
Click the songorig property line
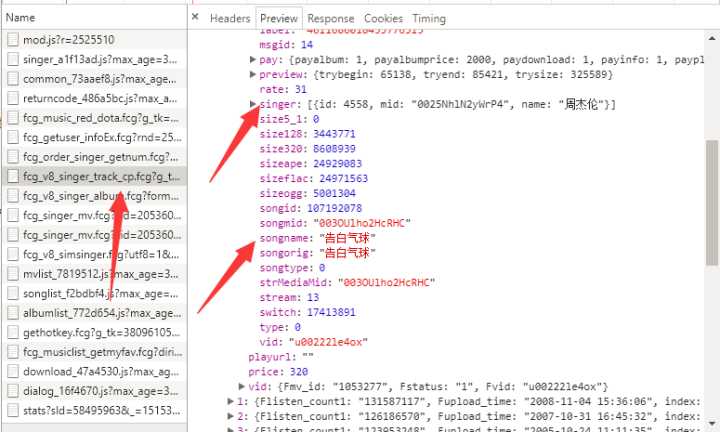click(x=317, y=252)
